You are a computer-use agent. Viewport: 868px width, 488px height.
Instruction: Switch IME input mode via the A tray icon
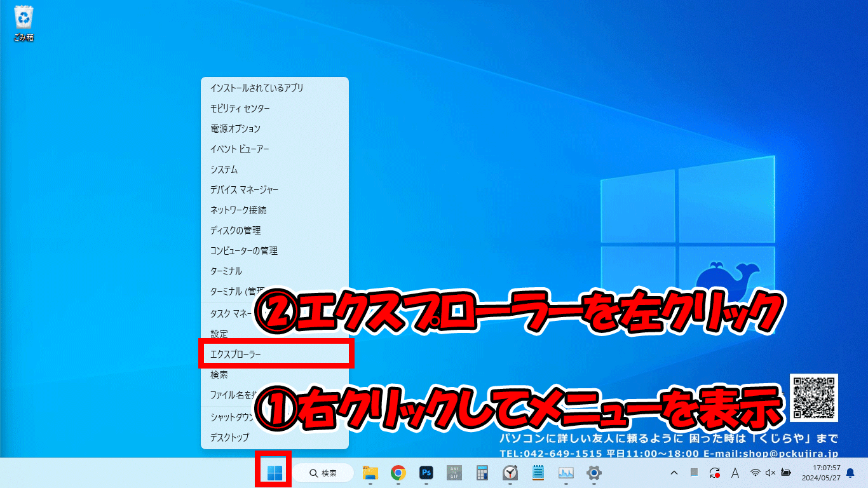tap(734, 473)
